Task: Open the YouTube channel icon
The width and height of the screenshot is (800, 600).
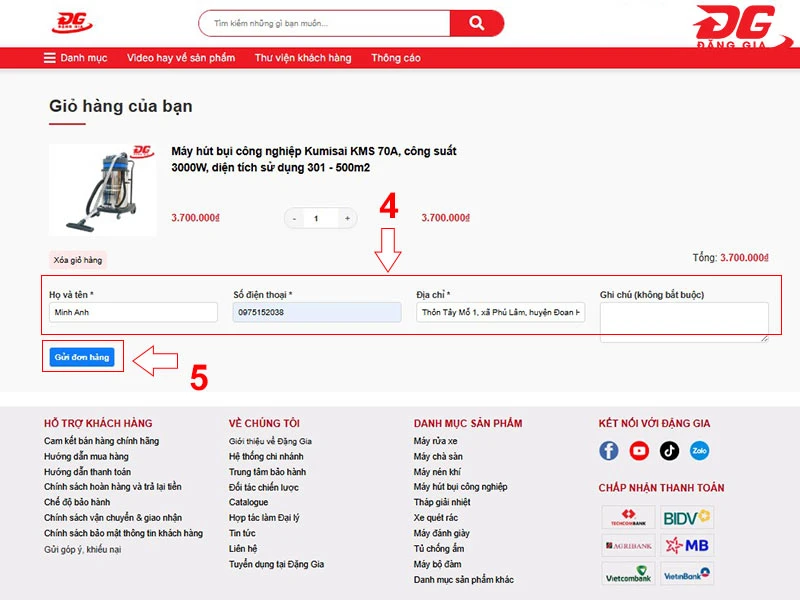Action: 638,451
